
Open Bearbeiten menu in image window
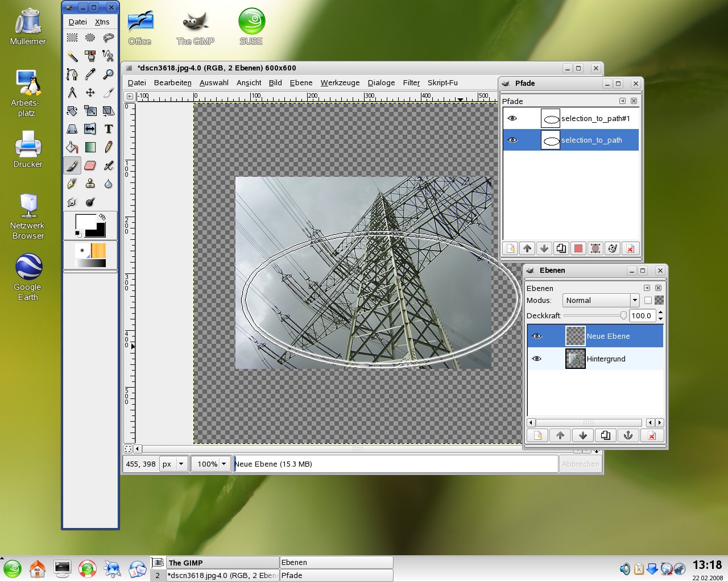pyautogui.click(x=173, y=82)
